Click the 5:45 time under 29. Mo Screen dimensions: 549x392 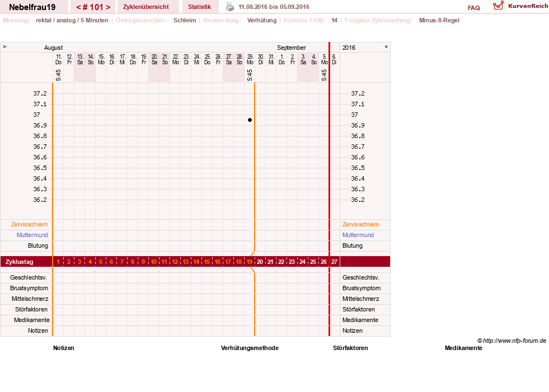click(249, 75)
